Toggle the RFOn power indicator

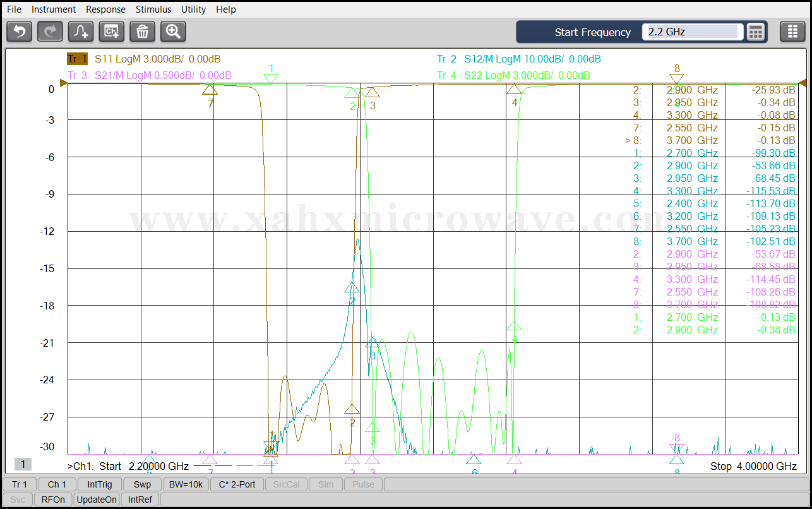click(x=53, y=500)
